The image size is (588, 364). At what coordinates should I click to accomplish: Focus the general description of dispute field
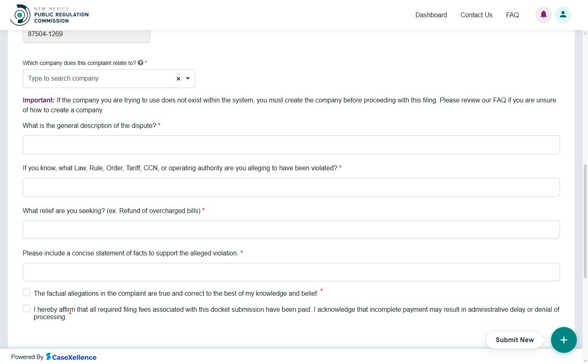coord(291,144)
